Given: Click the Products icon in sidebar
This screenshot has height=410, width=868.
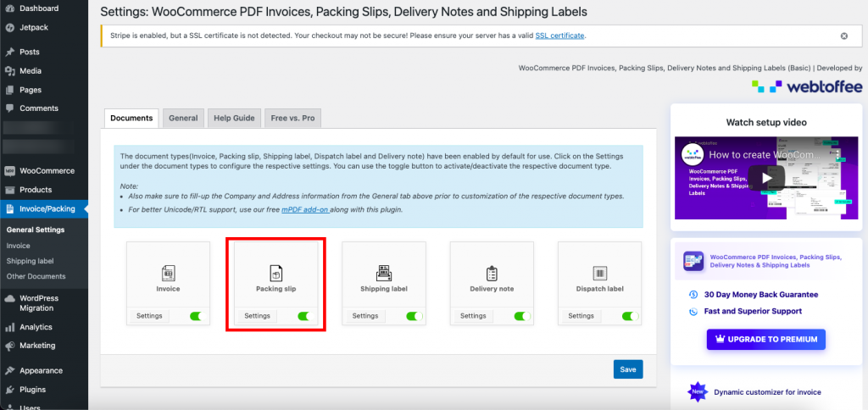Looking at the screenshot, I should pos(9,190).
